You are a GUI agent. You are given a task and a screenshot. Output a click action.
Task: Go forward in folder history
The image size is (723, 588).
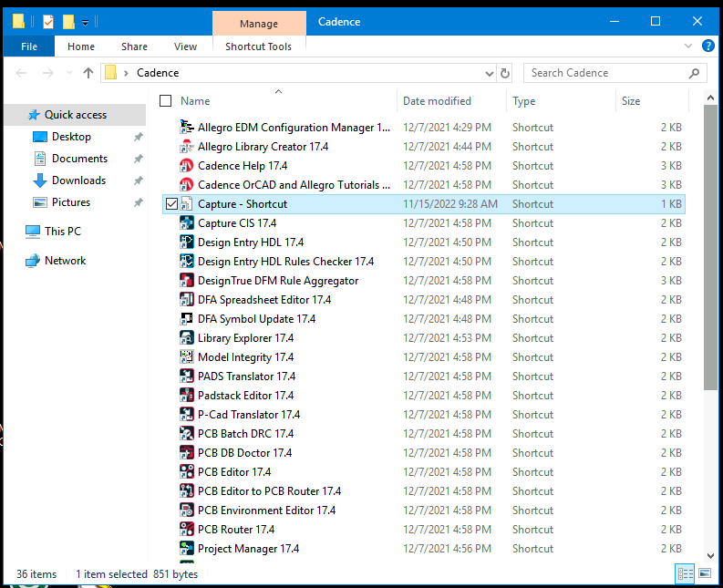[48, 73]
